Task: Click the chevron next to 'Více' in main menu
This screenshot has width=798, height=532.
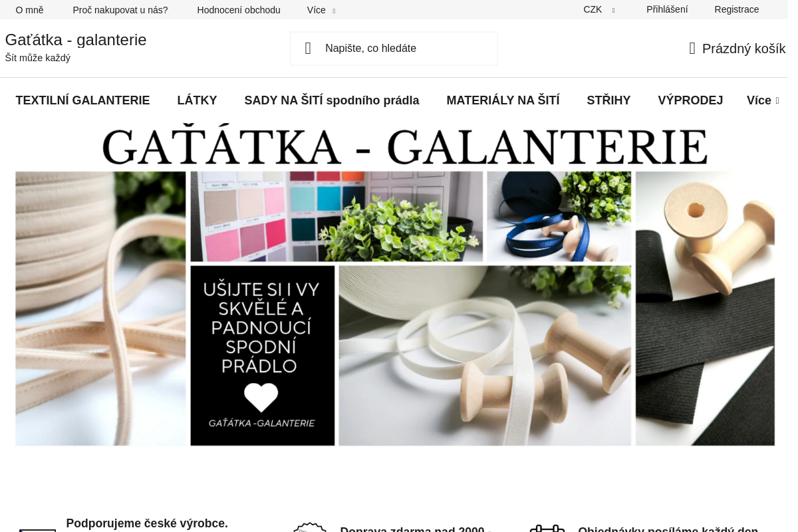Action: (x=778, y=100)
